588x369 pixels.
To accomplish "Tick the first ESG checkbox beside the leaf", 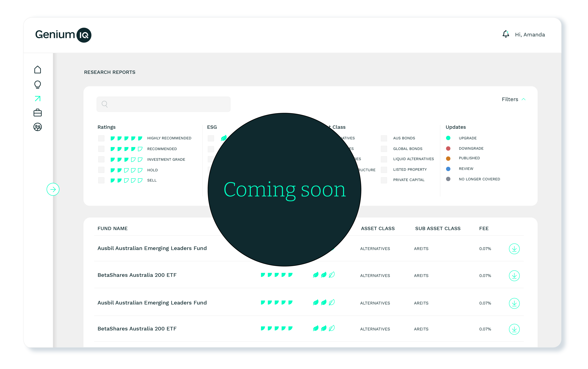I will (211, 138).
